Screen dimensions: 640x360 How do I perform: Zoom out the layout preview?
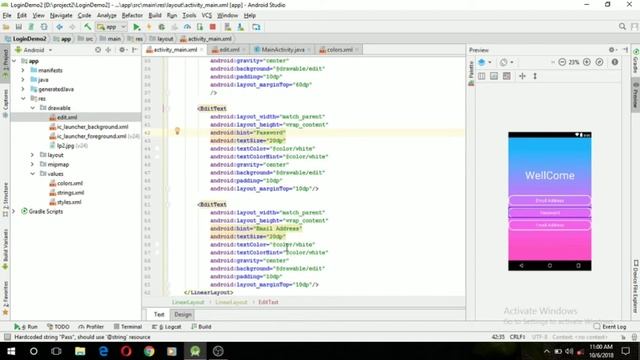tap(562, 62)
